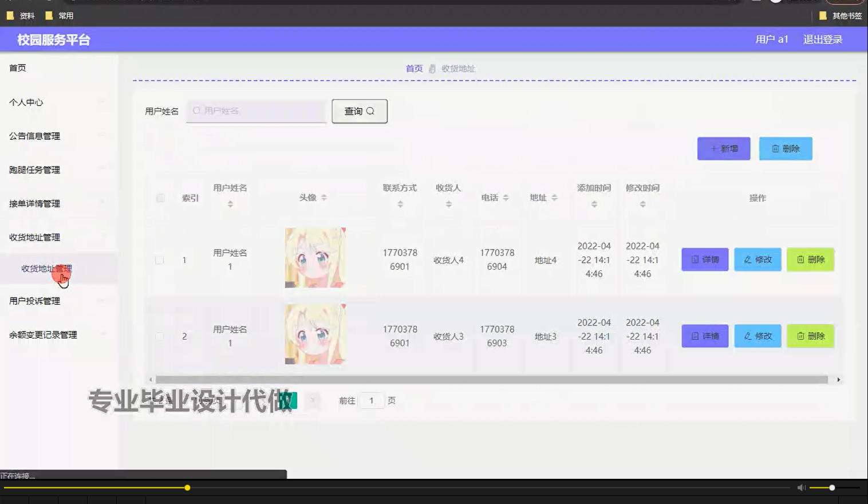Click 用户 a1 in header
This screenshot has width=868, height=504.
click(x=772, y=40)
